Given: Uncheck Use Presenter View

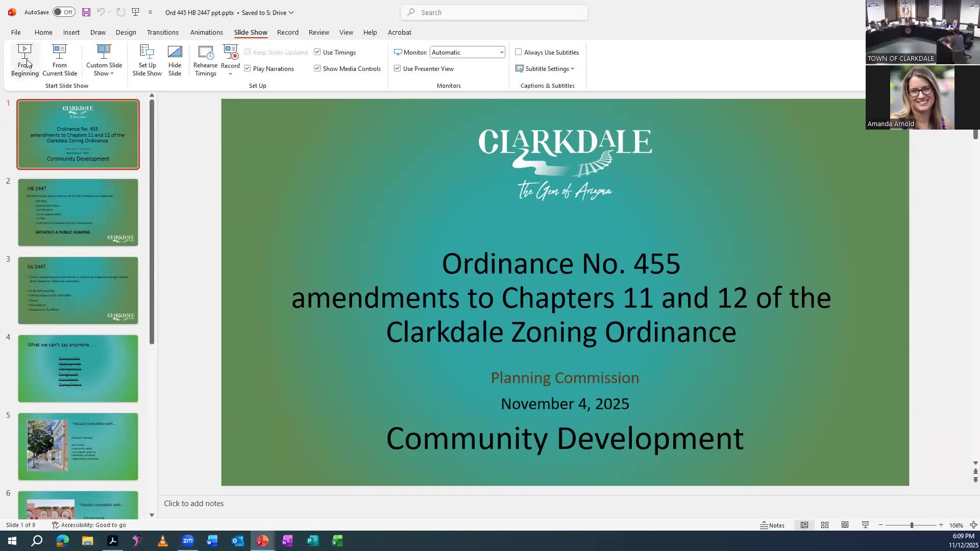Looking at the screenshot, I should point(398,68).
